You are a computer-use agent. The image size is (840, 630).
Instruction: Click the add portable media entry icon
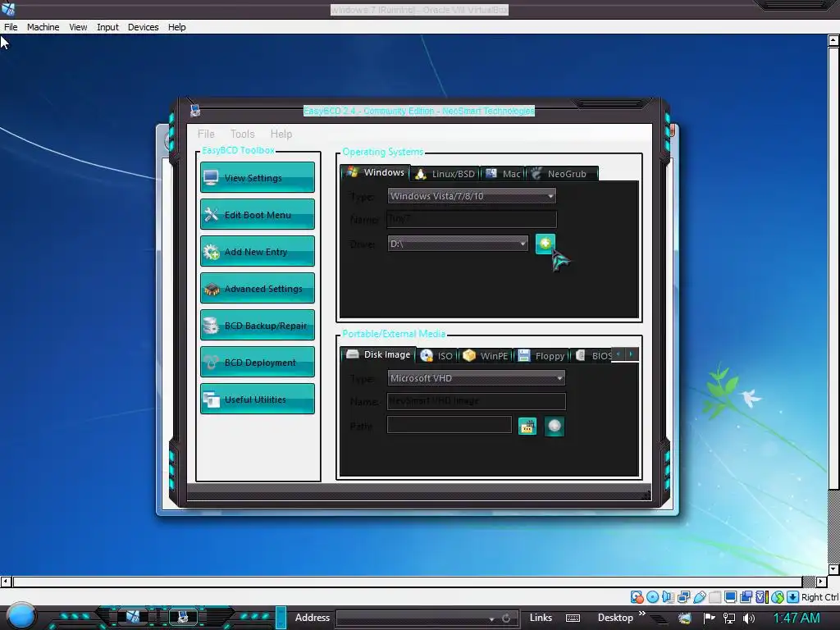555,427
